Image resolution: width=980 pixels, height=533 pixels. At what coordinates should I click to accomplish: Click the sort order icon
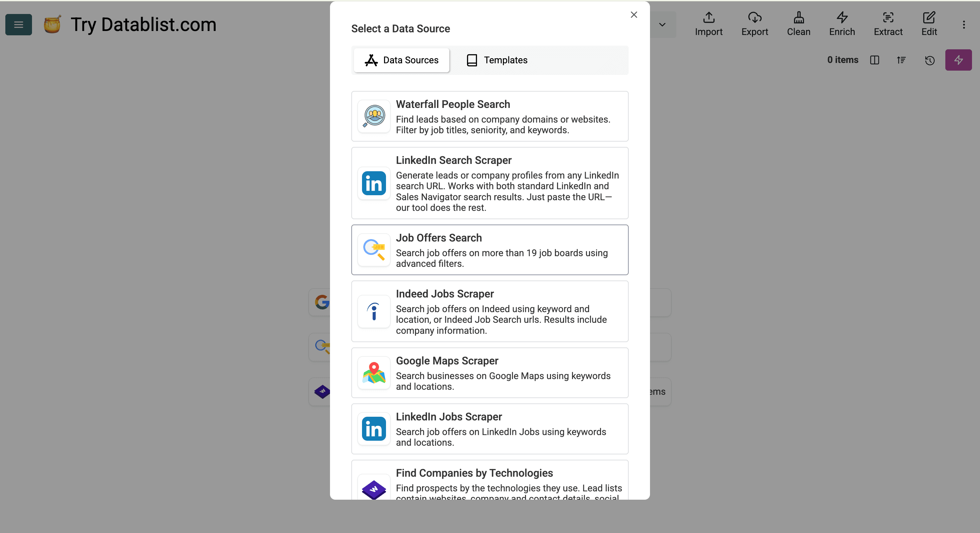[x=901, y=60]
